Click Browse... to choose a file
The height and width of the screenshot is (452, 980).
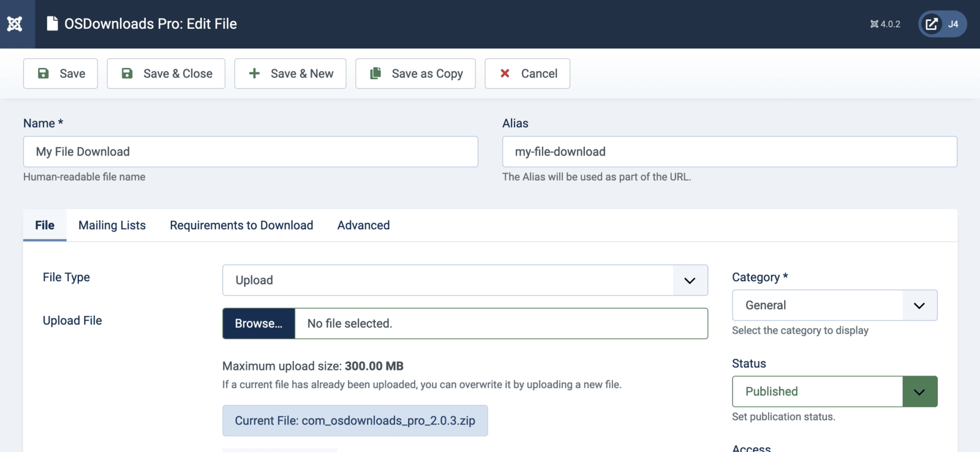pos(258,323)
